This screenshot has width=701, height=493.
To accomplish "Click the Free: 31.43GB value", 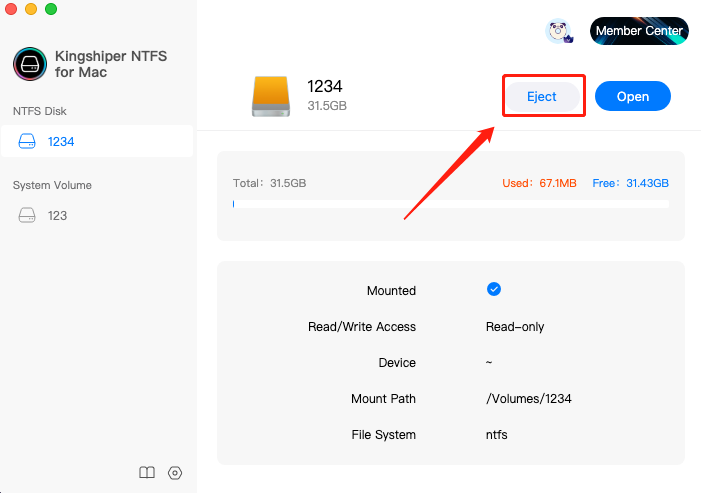I will click(630, 183).
